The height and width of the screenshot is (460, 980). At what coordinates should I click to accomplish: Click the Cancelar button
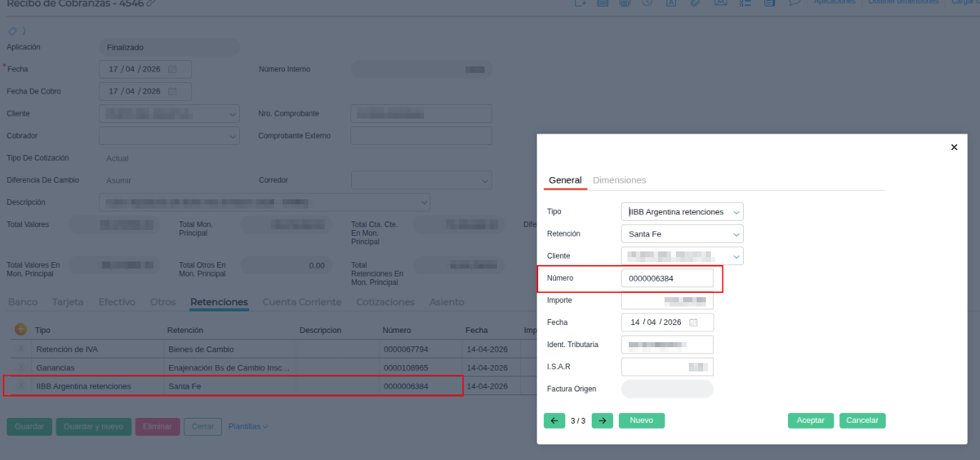tap(862, 421)
